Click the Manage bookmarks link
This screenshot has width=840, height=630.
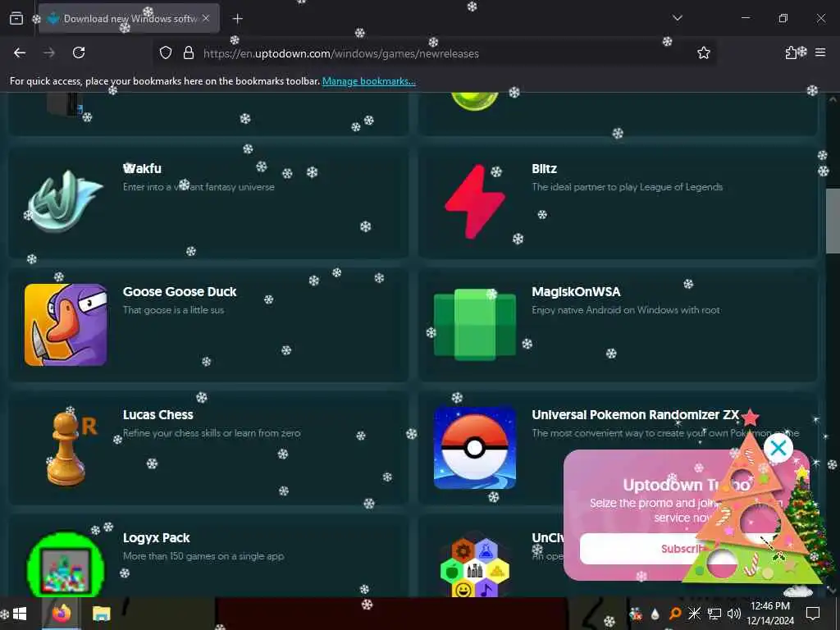click(x=368, y=81)
